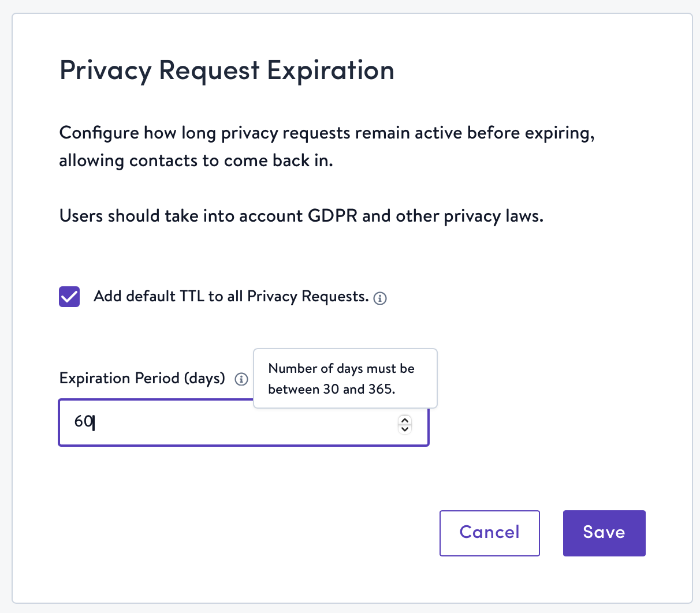The height and width of the screenshot is (613, 700).
Task: Click "between 30 and 365" in the tooltip
Action: tap(332, 390)
